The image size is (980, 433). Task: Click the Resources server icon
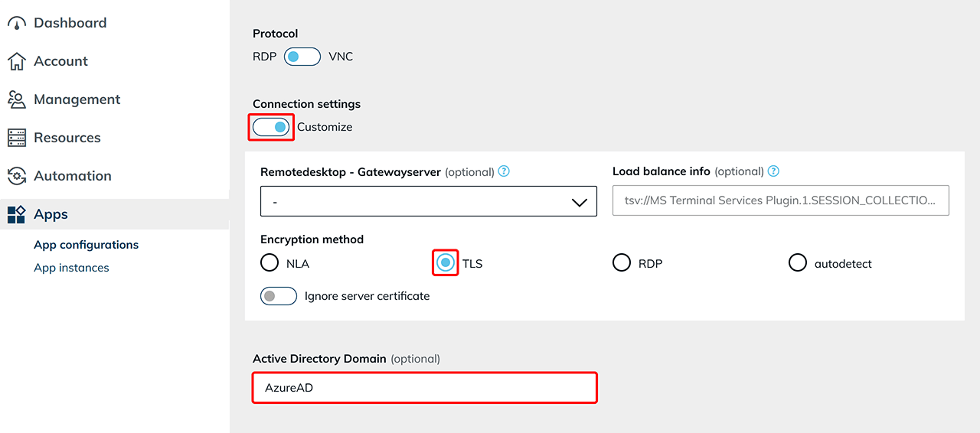[x=17, y=138]
